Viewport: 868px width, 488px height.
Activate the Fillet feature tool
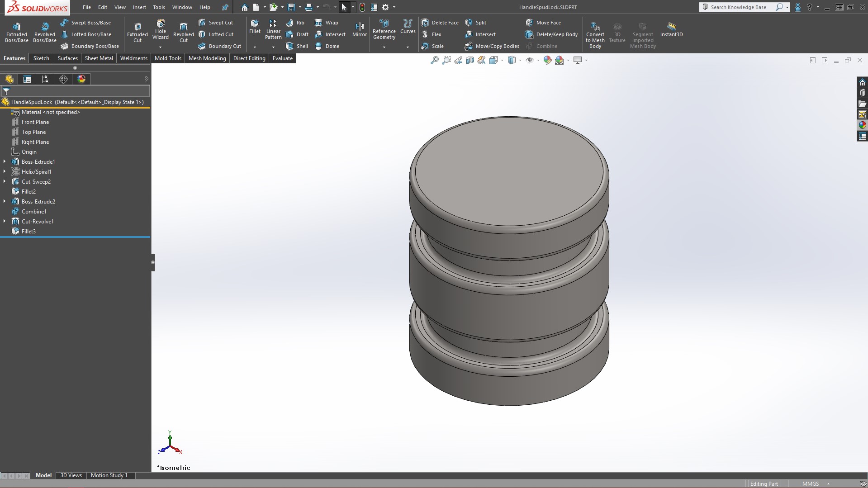[255, 27]
